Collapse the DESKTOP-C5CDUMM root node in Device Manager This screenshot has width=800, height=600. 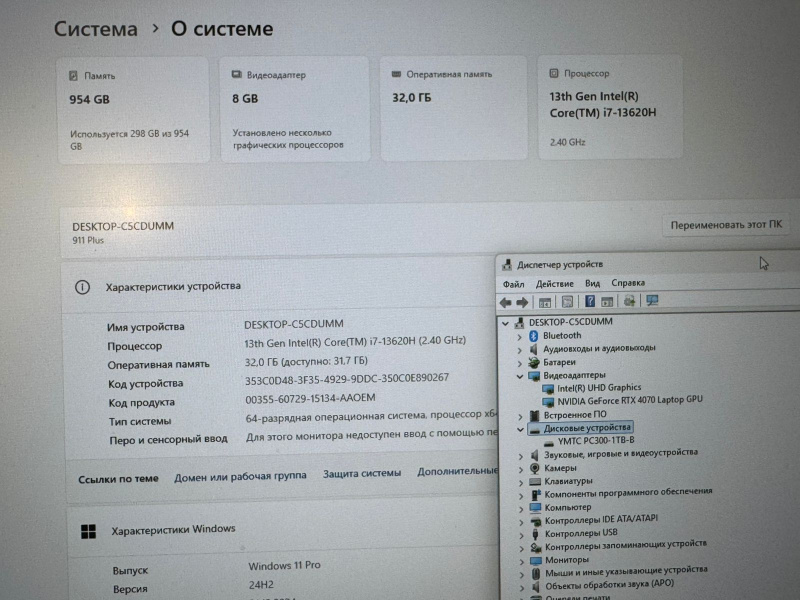pos(505,323)
